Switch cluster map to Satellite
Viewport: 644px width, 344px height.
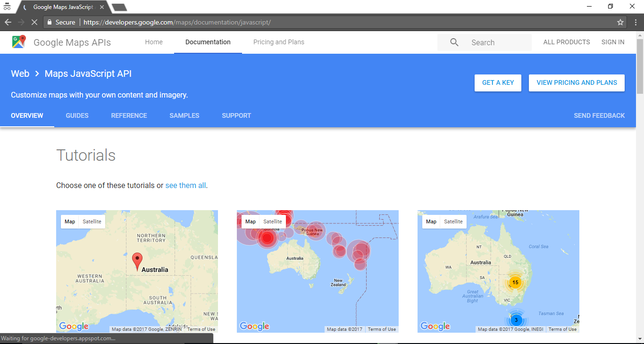(453, 221)
